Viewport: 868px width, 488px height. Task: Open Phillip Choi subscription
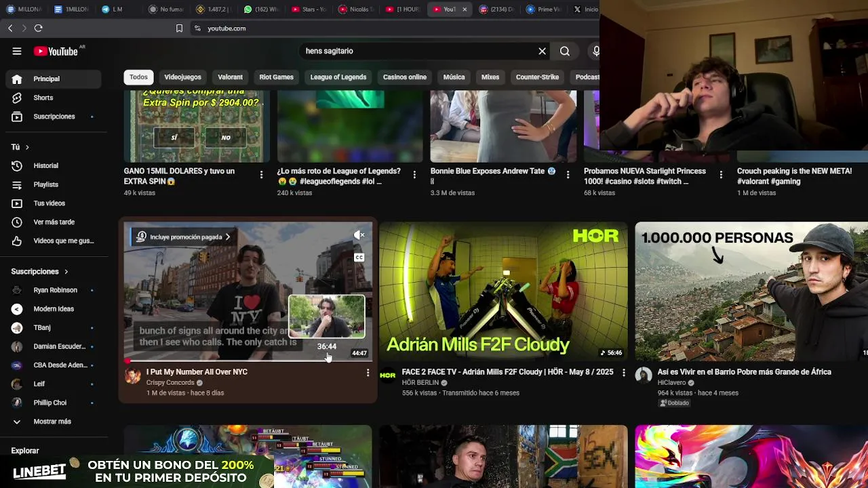53,403
